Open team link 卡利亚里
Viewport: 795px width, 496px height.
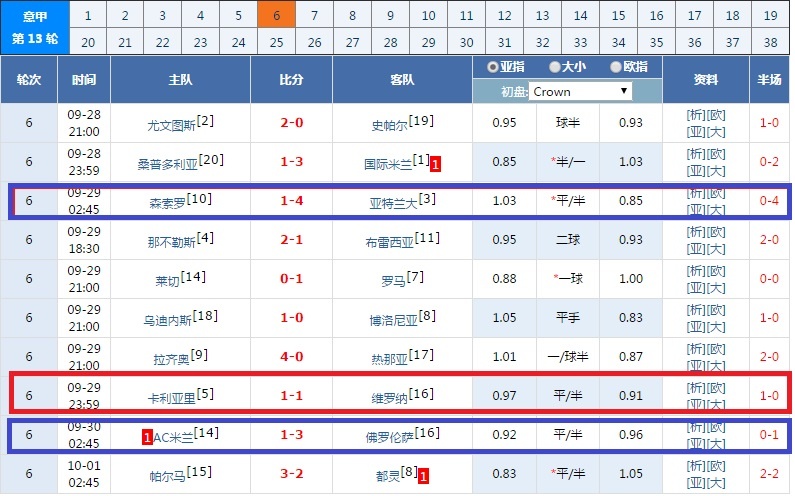(171, 399)
